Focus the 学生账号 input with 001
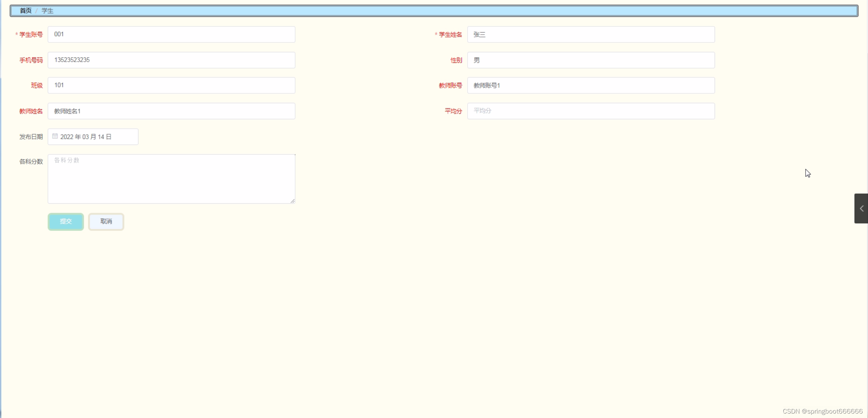Image resolution: width=868 pixels, height=418 pixels. click(x=171, y=34)
